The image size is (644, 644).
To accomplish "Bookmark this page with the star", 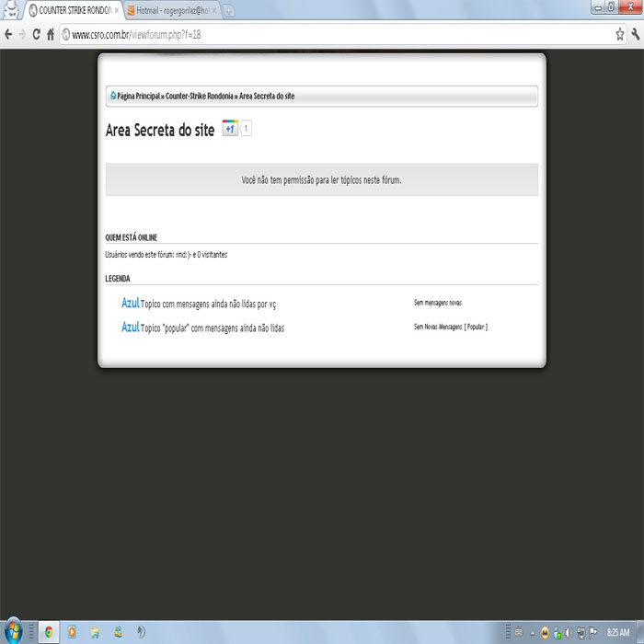I will [x=620, y=35].
